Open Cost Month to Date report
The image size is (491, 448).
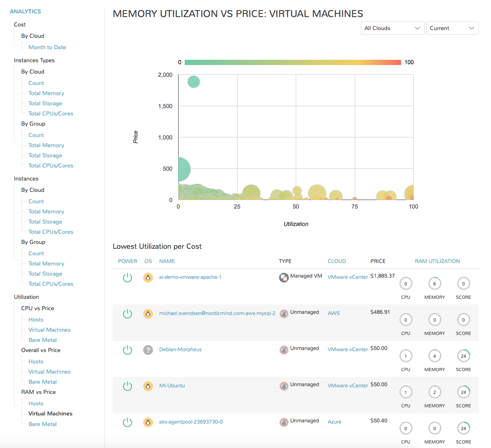(x=47, y=47)
